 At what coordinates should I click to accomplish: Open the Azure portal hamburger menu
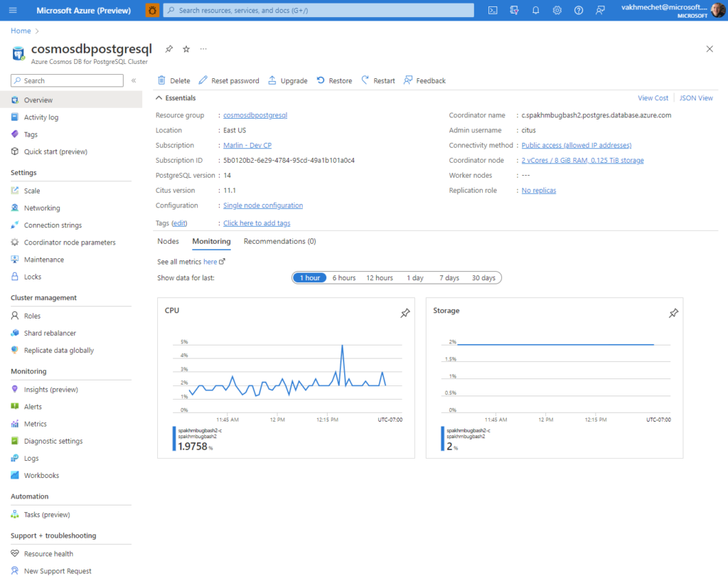pyautogui.click(x=13, y=10)
